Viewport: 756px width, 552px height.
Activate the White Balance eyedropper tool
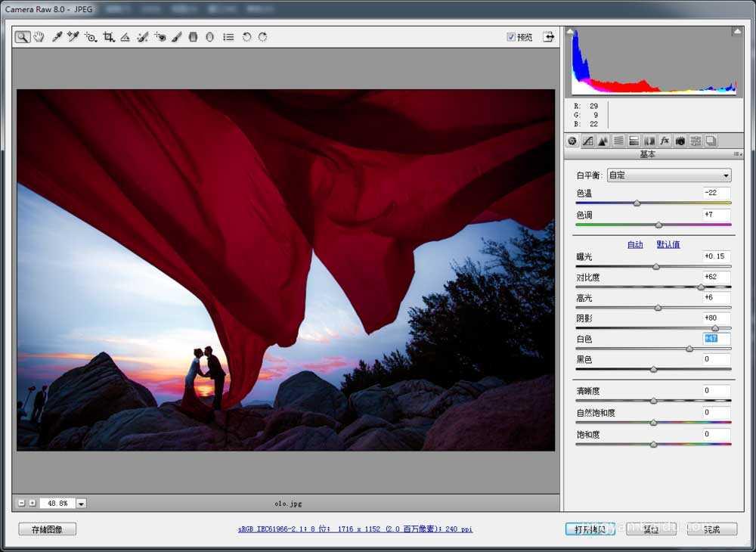(x=57, y=36)
